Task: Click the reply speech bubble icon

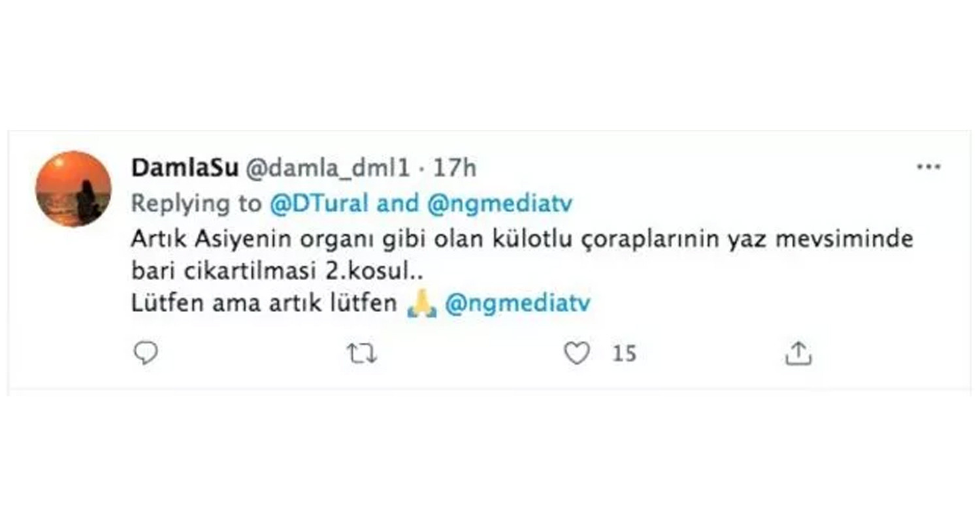Action: (146, 353)
